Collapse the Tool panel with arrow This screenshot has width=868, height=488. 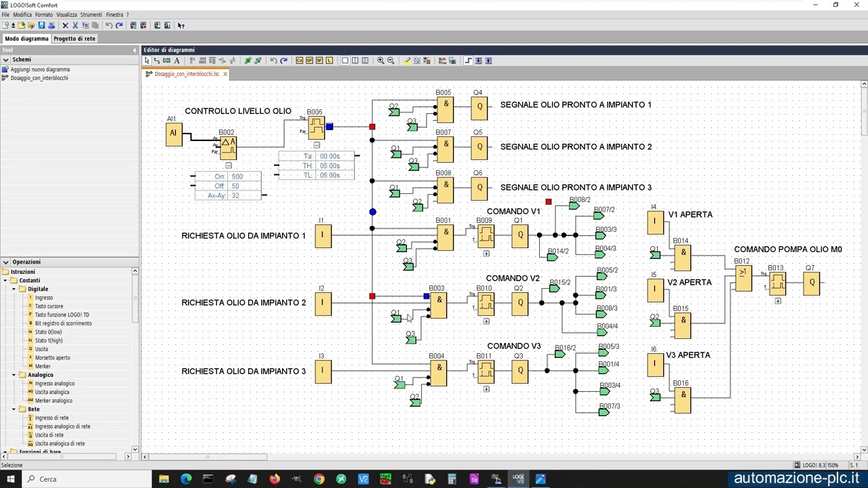tap(134, 50)
